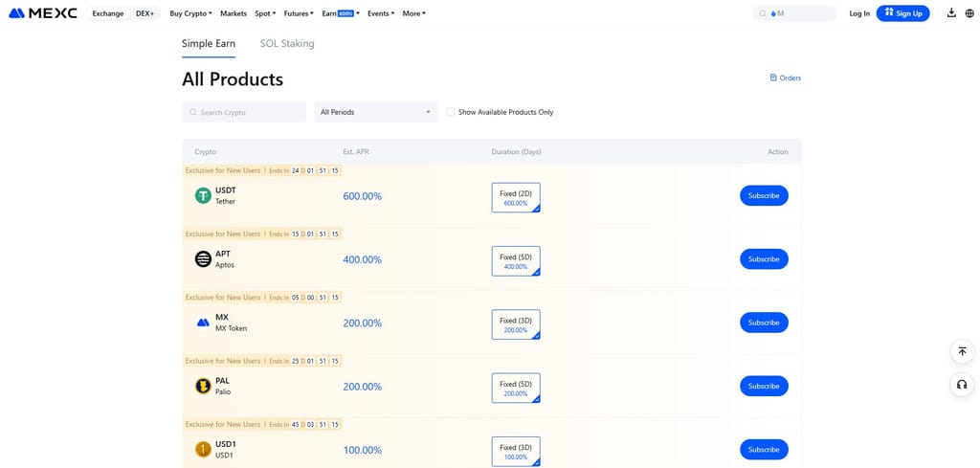Image resolution: width=980 pixels, height=468 pixels.
Task: Subscribe to the APT product
Action: click(x=764, y=259)
